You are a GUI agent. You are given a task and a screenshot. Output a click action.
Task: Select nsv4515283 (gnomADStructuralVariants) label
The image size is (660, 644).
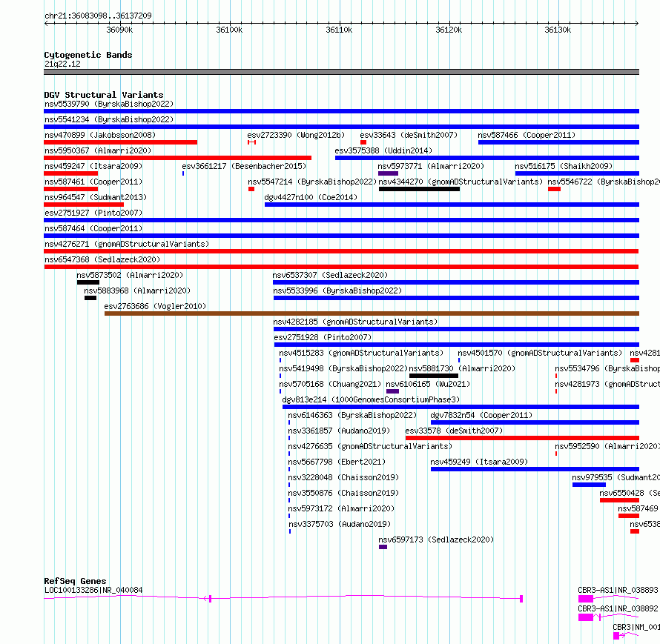[x=361, y=353]
